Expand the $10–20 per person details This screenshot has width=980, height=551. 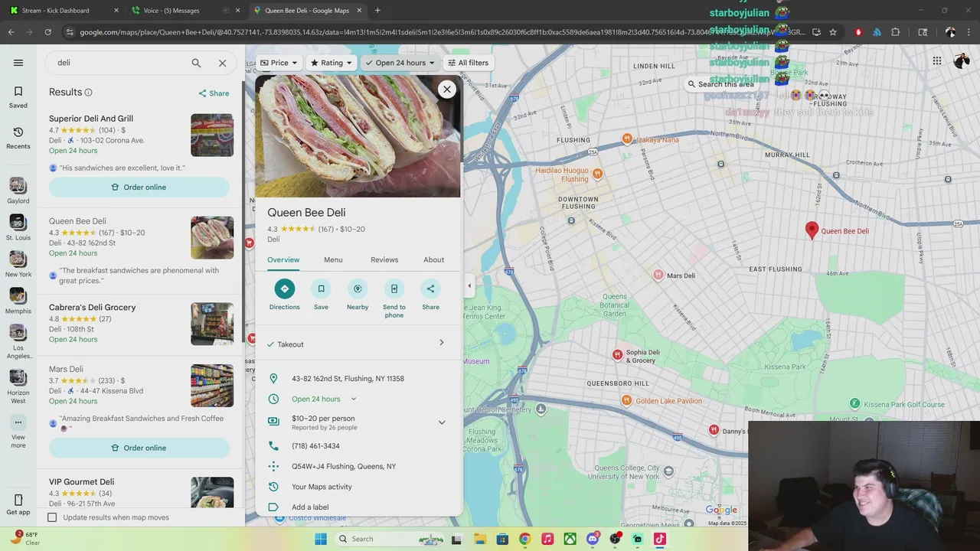pos(442,422)
